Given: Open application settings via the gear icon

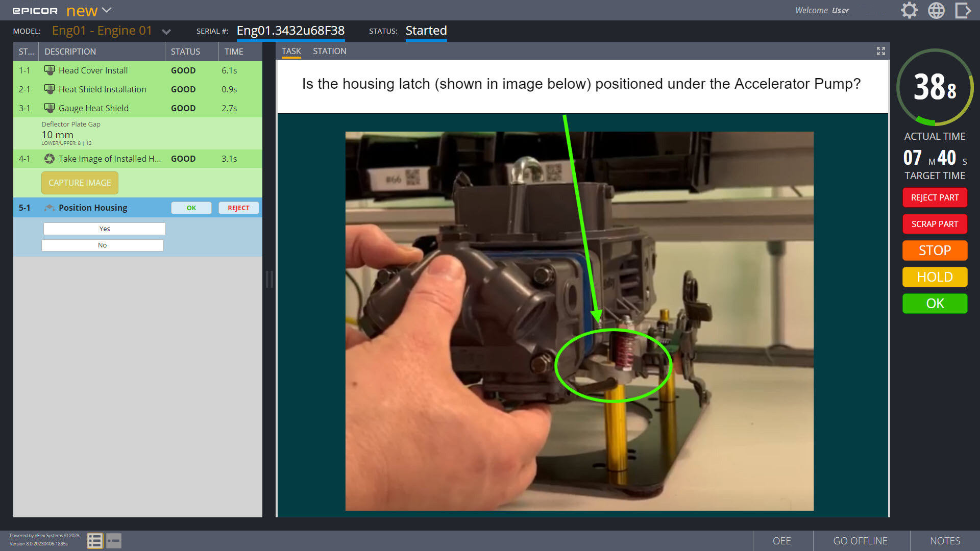Looking at the screenshot, I should point(909,10).
